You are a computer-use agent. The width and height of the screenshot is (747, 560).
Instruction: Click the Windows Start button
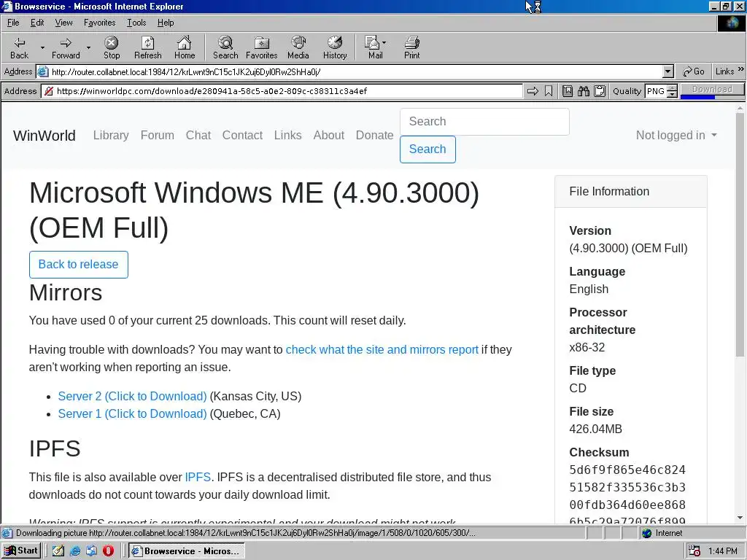(21, 551)
